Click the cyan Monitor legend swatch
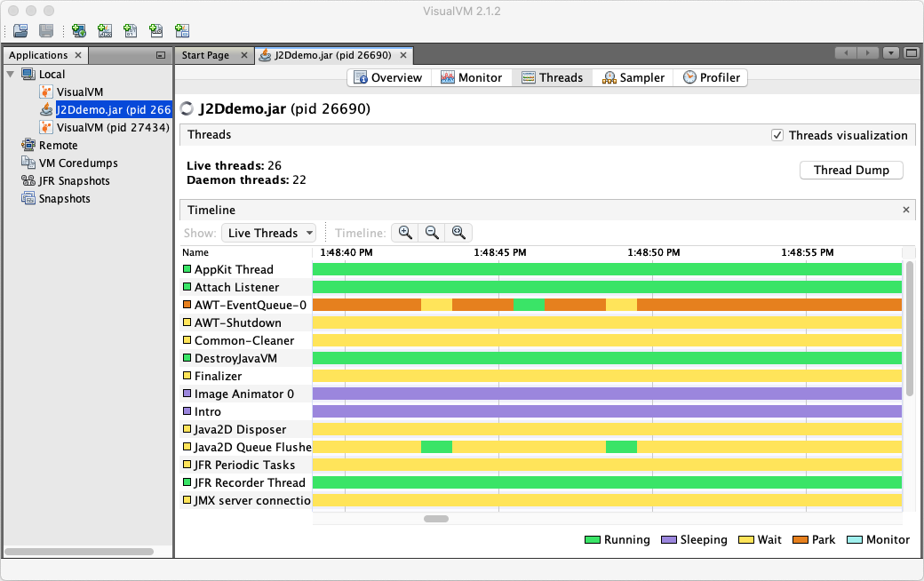This screenshot has width=924, height=581. [855, 540]
